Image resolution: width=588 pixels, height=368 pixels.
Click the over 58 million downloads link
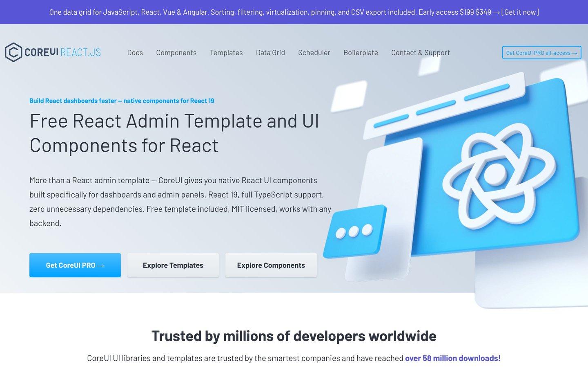(x=452, y=358)
